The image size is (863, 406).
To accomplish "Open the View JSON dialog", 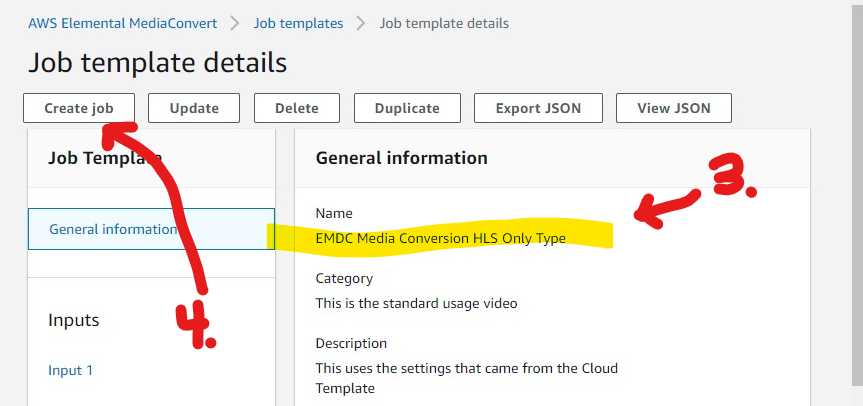I will 674,108.
